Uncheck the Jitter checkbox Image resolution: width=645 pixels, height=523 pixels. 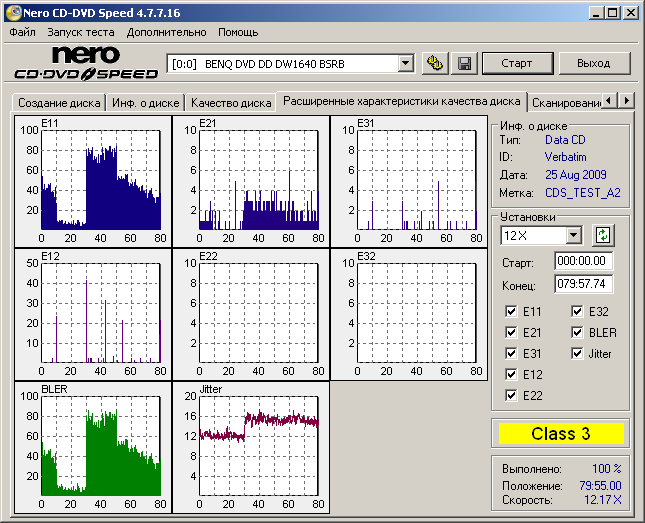coord(578,353)
